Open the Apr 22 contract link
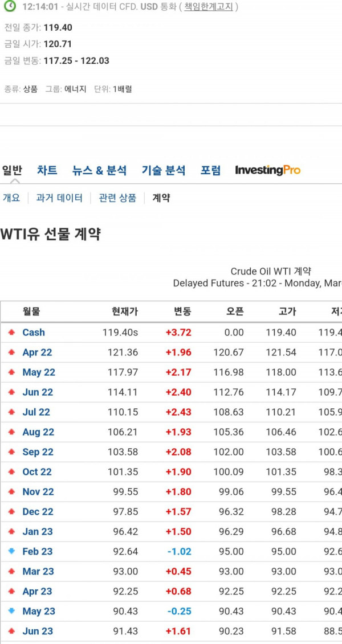Viewport: 342px width, 644px height. pyautogui.click(x=38, y=352)
